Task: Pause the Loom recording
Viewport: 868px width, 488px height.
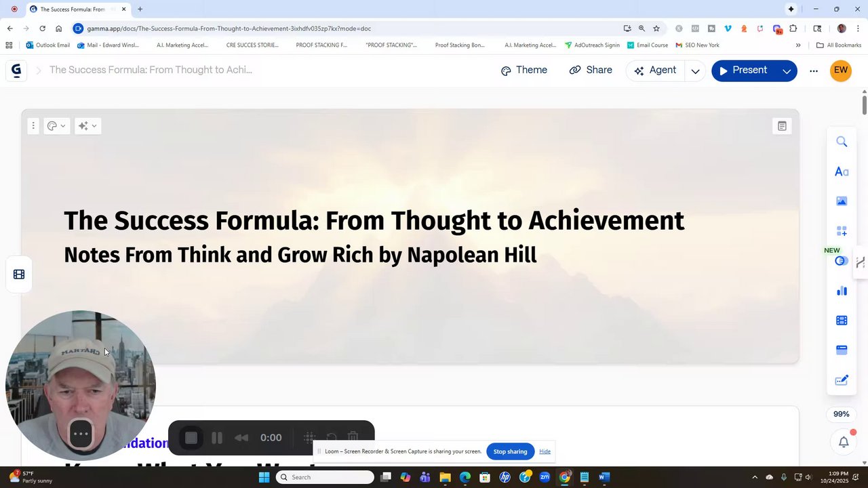Action: (217, 438)
